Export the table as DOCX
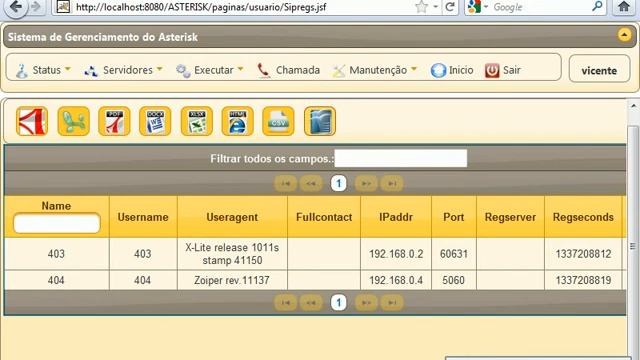 (x=155, y=121)
